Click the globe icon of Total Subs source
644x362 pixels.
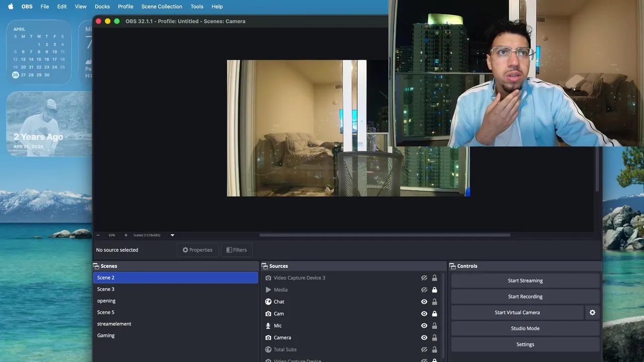click(x=268, y=349)
